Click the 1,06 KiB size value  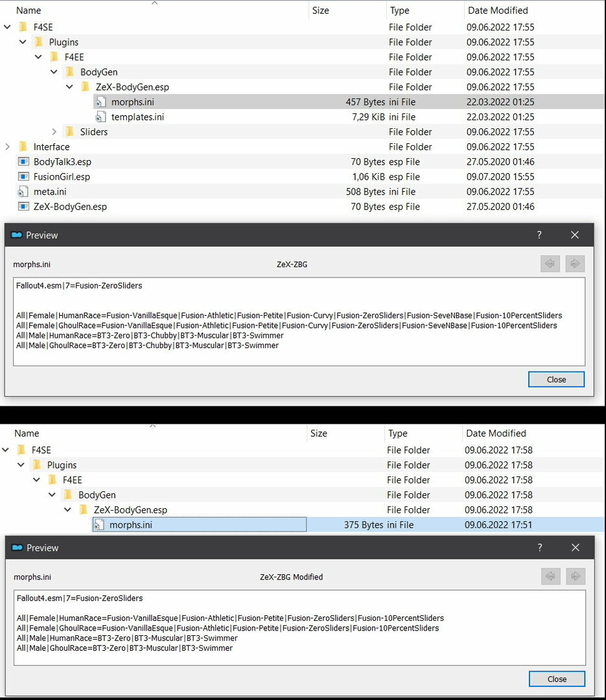(368, 177)
